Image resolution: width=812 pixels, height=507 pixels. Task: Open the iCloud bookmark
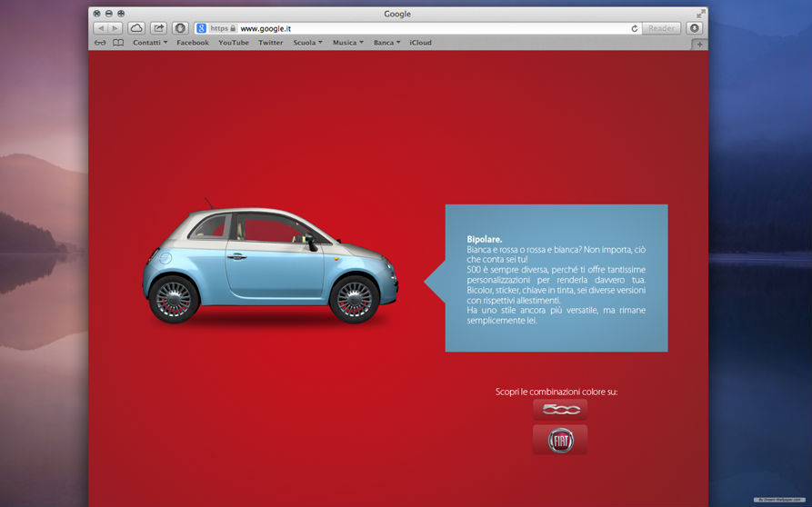[x=421, y=43]
